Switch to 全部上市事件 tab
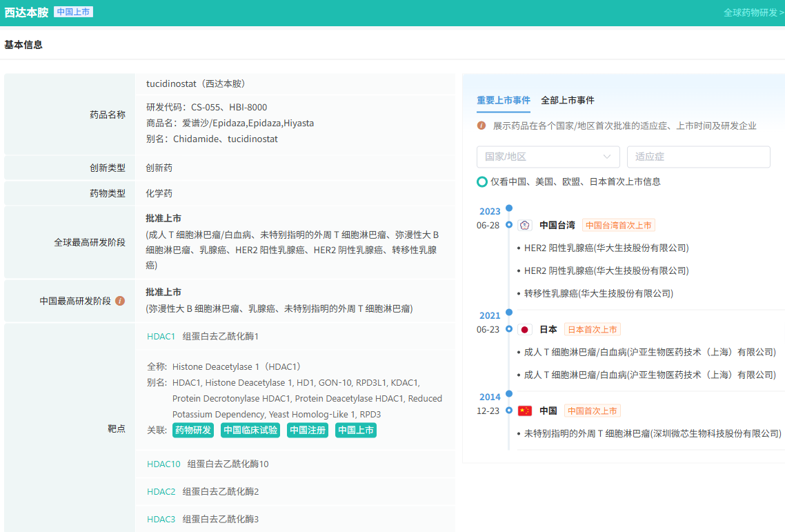Image resolution: width=785 pixels, height=532 pixels. click(567, 100)
